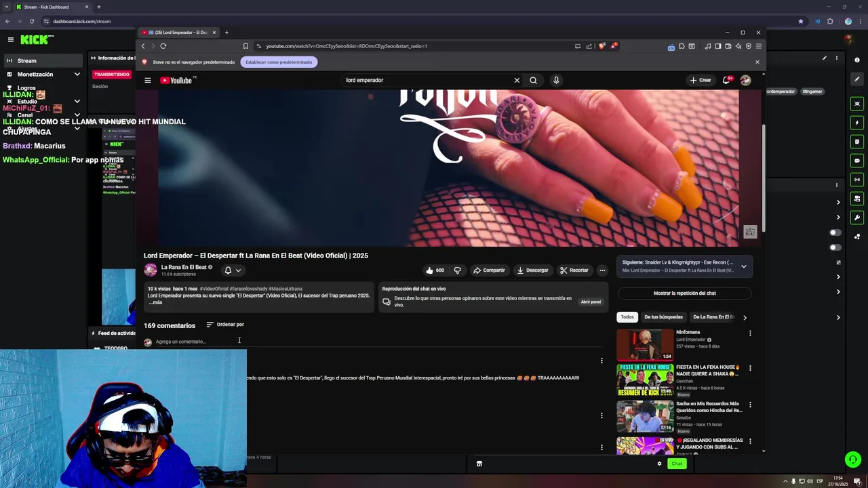Click the Brave address bar
The image size is (868, 488).
click(x=414, y=46)
